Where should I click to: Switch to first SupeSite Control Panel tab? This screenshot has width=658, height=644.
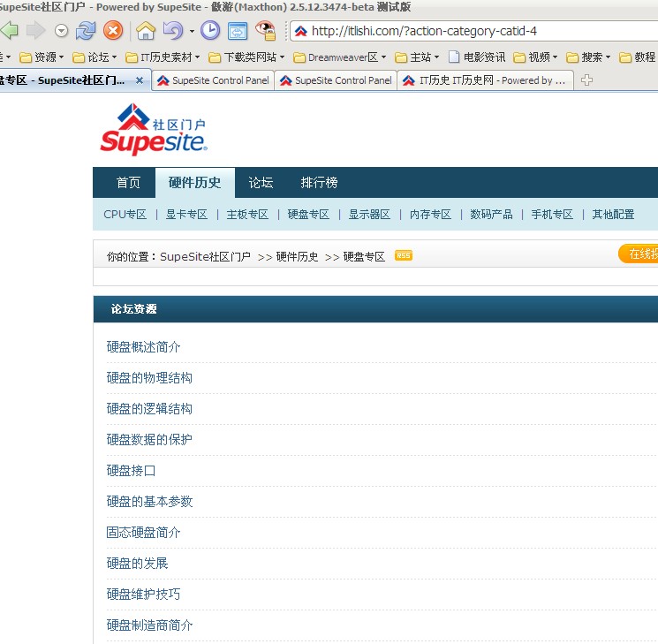coord(213,80)
